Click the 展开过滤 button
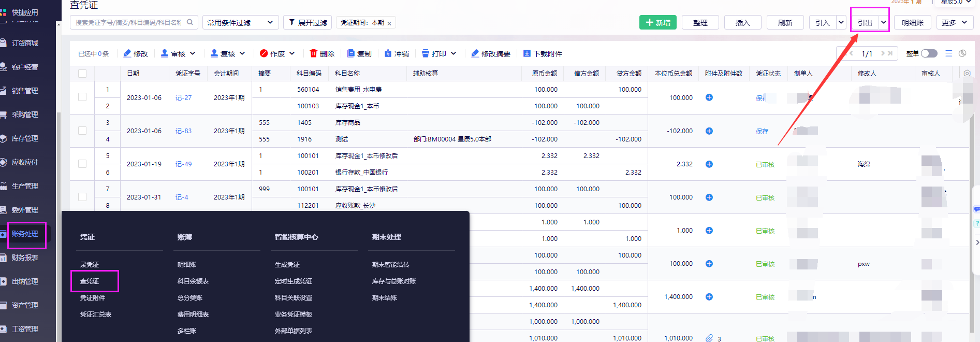 308,22
